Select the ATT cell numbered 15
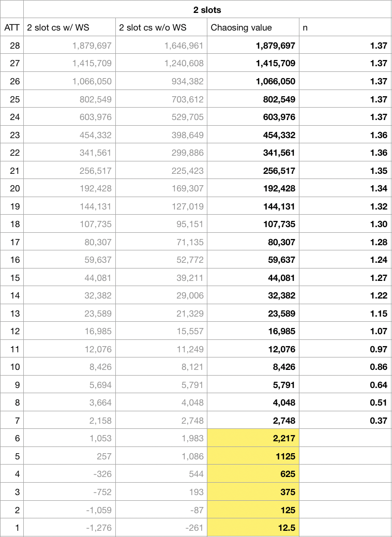This screenshot has width=392, height=537. coord(12,278)
